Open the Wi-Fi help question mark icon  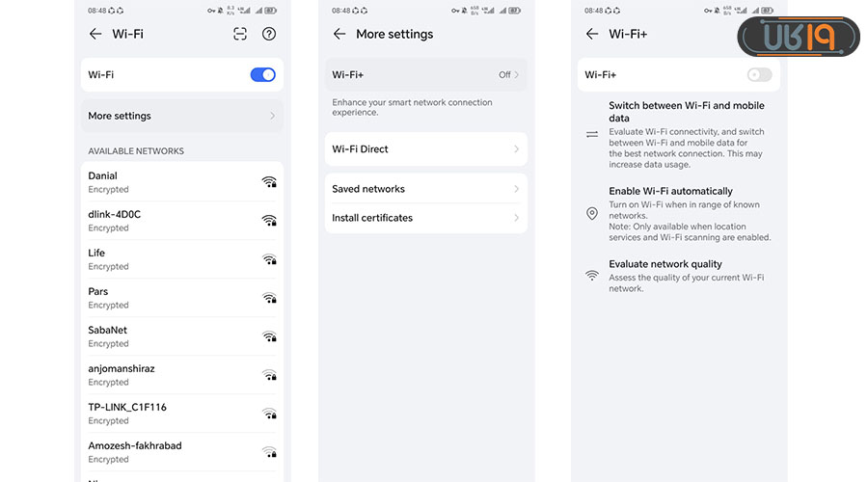(269, 34)
